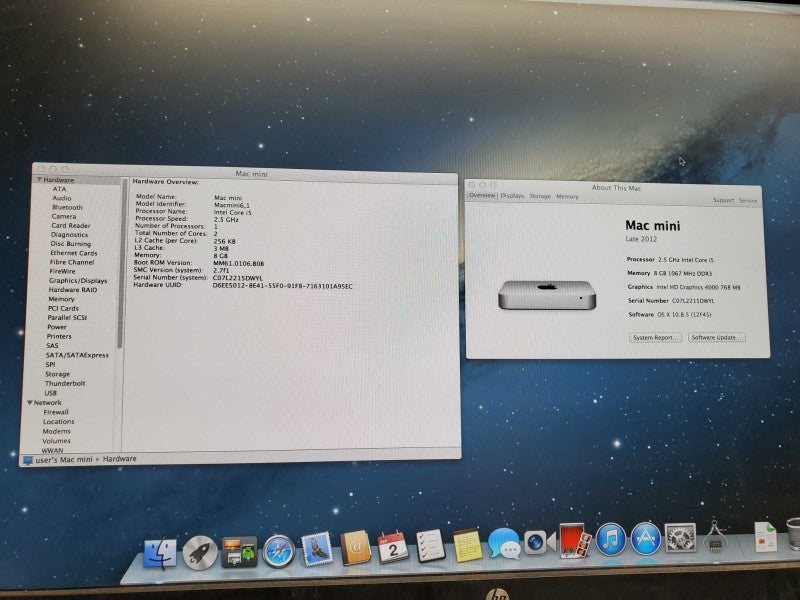Image resolution: width=800 pixels, height=600 pixels.
Task: Open Finder from the Dock
Action: [160, 554]
